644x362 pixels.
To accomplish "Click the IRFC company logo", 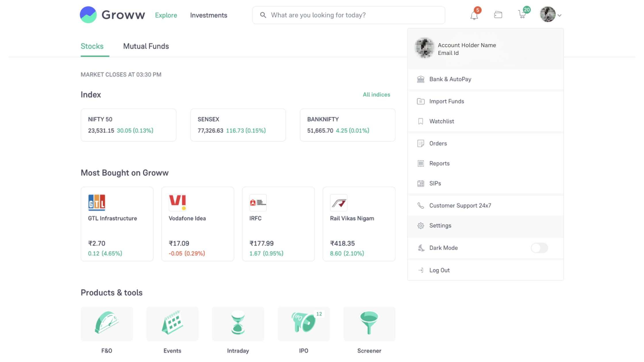I will 258,203.
